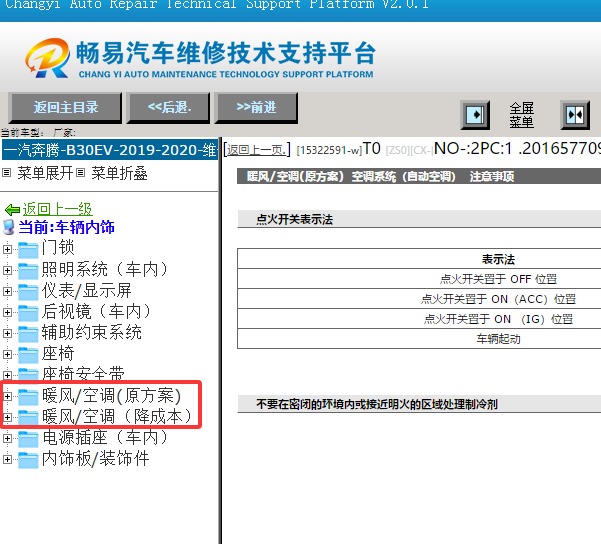Screen dimensions: 601x544
Task: Open the 座椅 tree item
Action: coord(58,353)
